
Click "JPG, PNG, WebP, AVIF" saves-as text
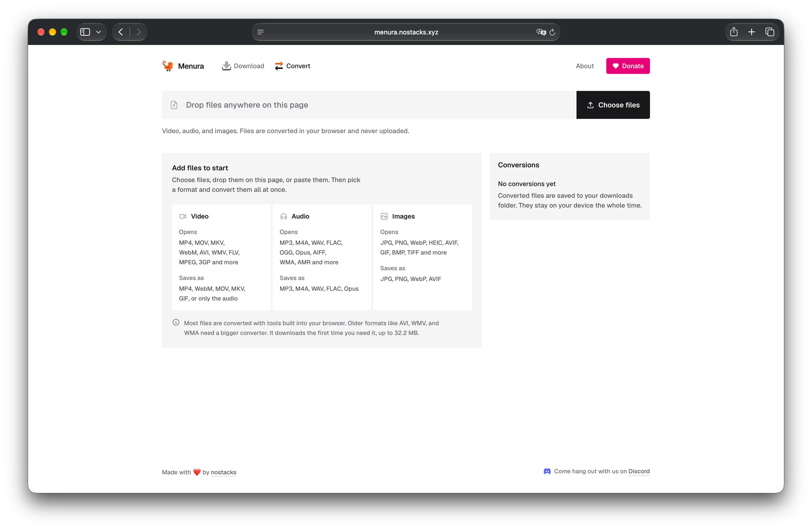tap(411, 279)
